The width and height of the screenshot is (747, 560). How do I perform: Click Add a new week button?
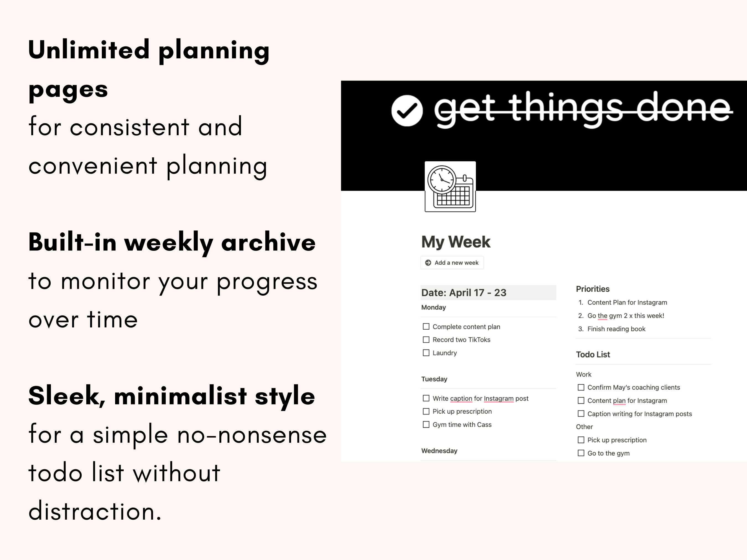pos(452,263)
